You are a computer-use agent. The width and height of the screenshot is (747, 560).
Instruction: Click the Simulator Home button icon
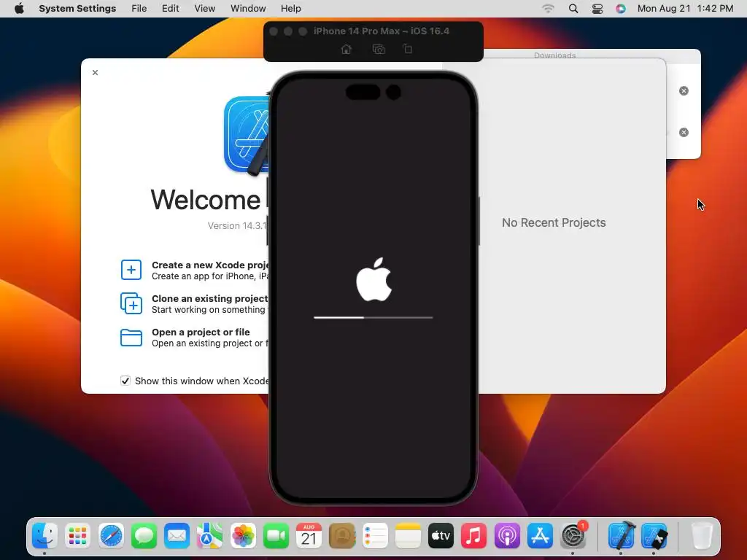(x=347, y=49)
